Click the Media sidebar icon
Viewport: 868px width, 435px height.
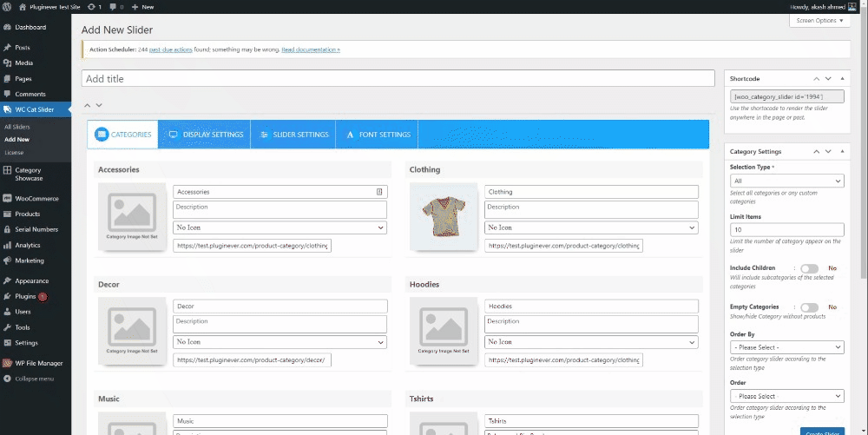tap(7, 63)
